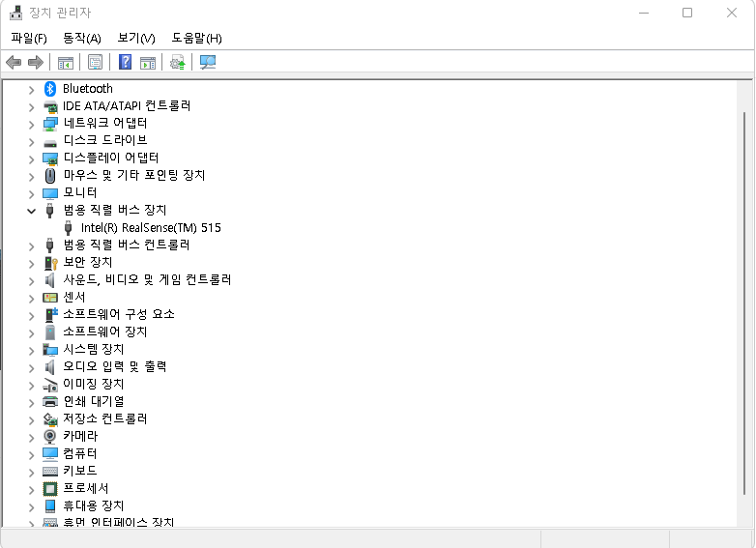The width and height of the screenshot is (756, 548).
Task: Click the Bluetooth category icon
Action: point(50,89)
